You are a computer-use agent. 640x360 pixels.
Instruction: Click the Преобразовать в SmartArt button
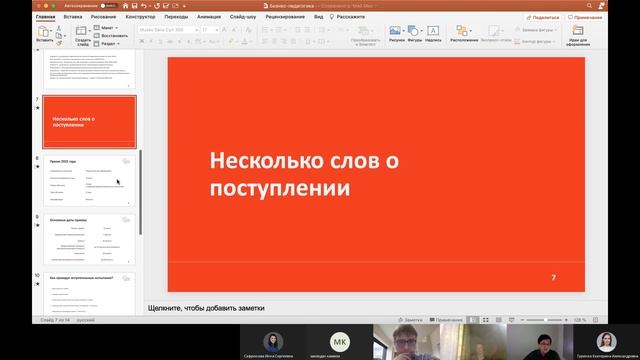[365, 36]
